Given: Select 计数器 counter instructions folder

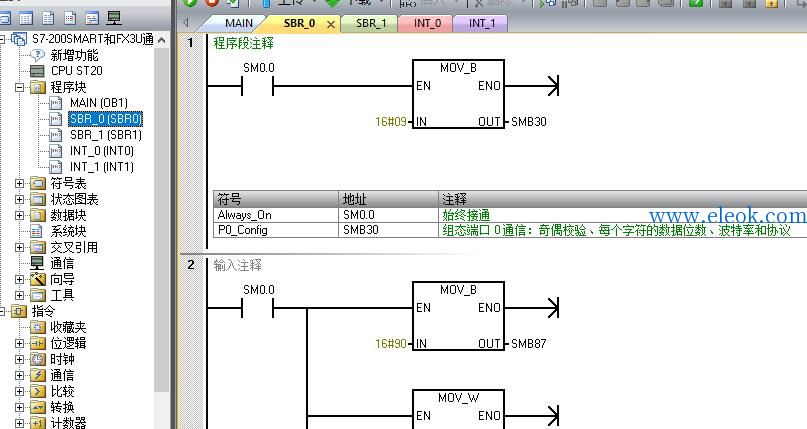Looking at the screenshot, I should [x=68, y=423].
